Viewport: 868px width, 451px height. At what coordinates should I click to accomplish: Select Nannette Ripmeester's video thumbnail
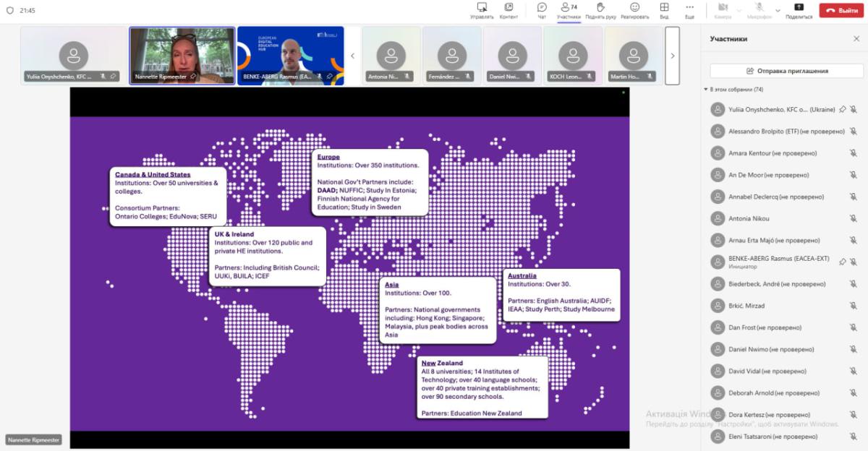coord(182,56)
